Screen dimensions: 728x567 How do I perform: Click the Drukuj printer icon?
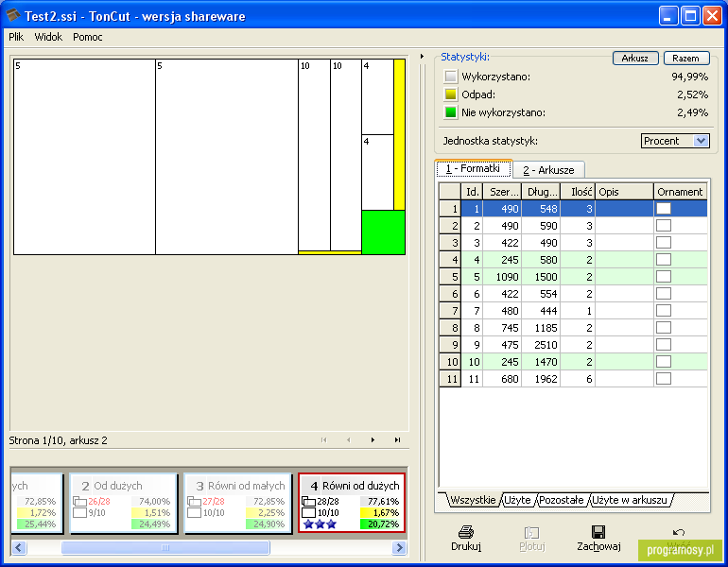[x=466, y=532]
